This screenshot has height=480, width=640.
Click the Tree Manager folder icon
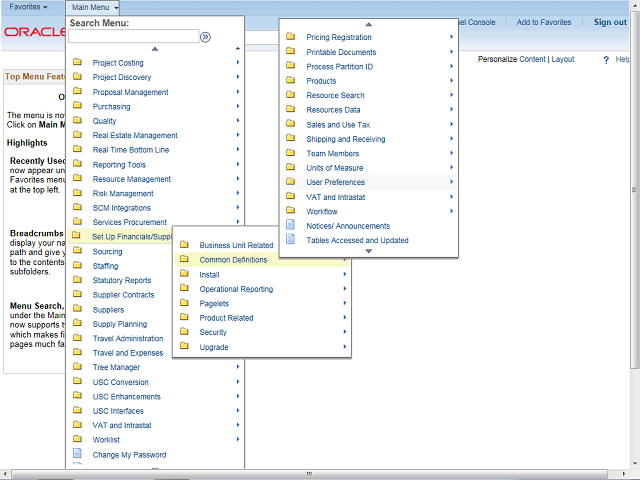tap(77, 367)
